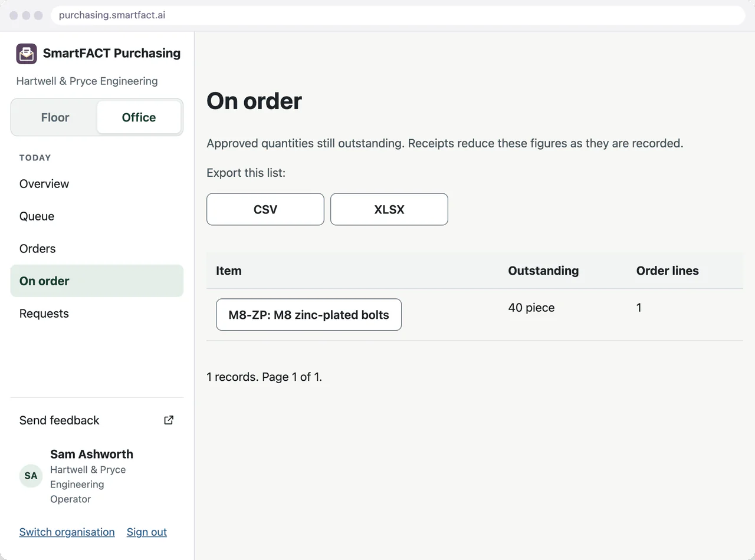This screenshot has width=755, height=560.
Task: Click the Order lines column header
Action: (668, 271)
